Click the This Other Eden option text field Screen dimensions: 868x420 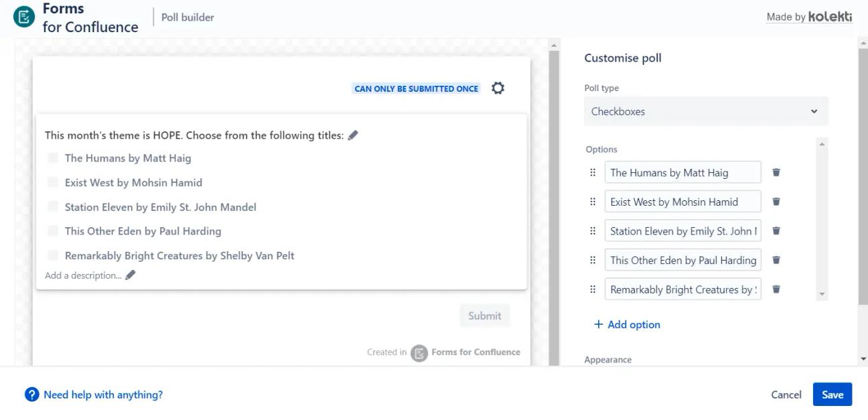tap(682, 260)
